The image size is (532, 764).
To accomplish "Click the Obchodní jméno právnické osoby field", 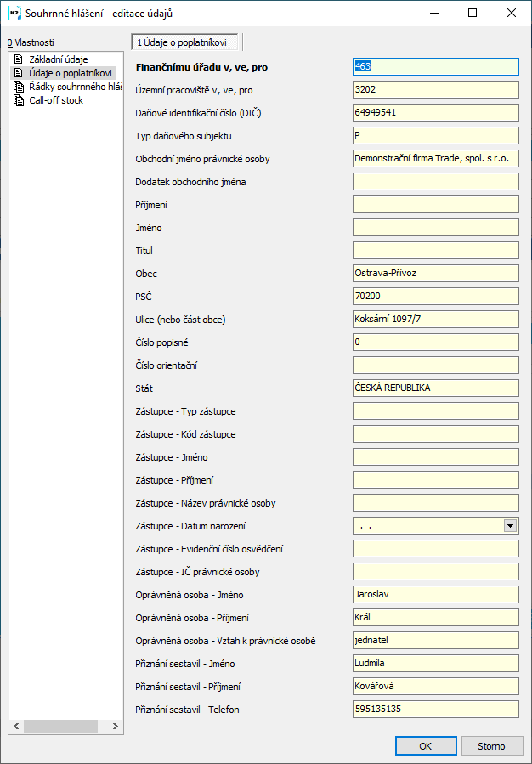I will (x=435, y=159).
